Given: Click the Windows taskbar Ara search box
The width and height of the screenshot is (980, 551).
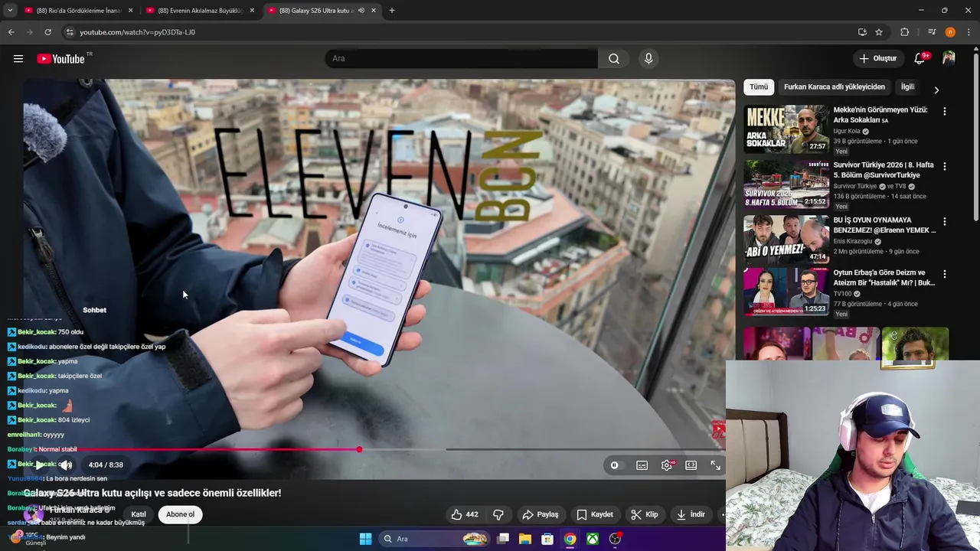Looking at the screenshot, I should click(x=434, y=539).
